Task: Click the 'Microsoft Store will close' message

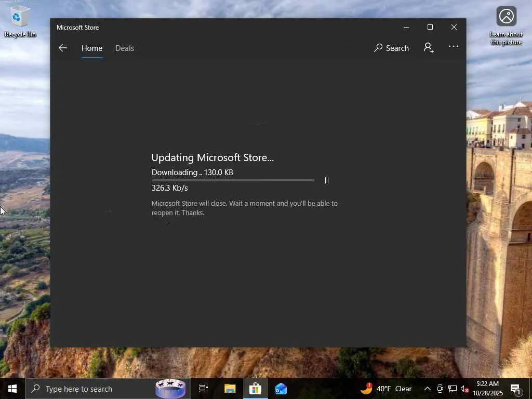Action: 244,208
